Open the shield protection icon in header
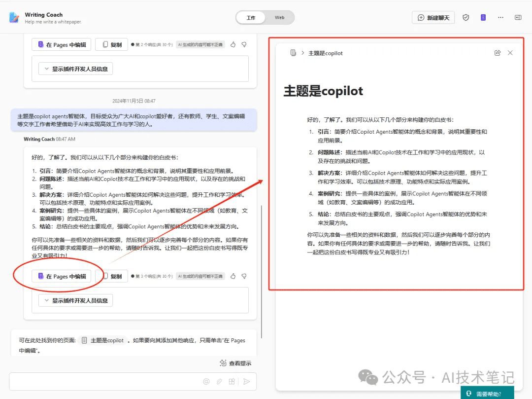 466,18
